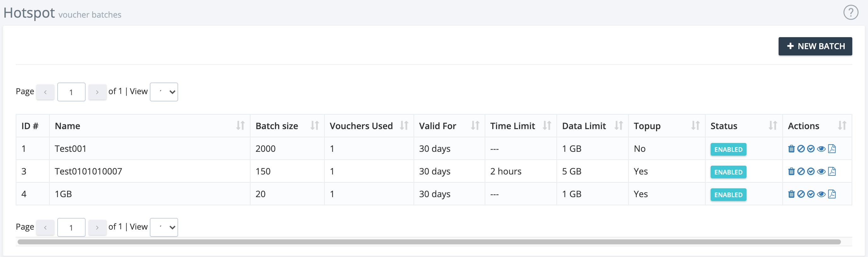This screenshot has width=868, height=257.
Task: Disable the 1GB batch with ban icon
Action: [801, 194]
